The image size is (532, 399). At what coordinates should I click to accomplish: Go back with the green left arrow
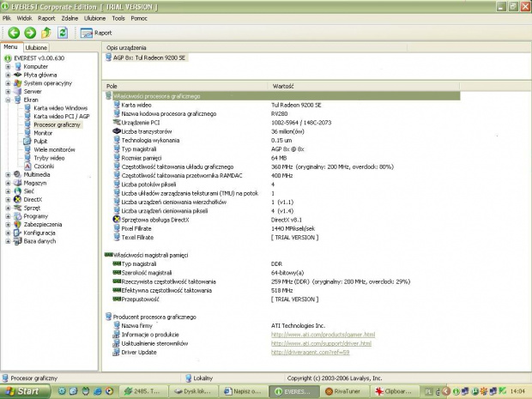coord(14,33)
